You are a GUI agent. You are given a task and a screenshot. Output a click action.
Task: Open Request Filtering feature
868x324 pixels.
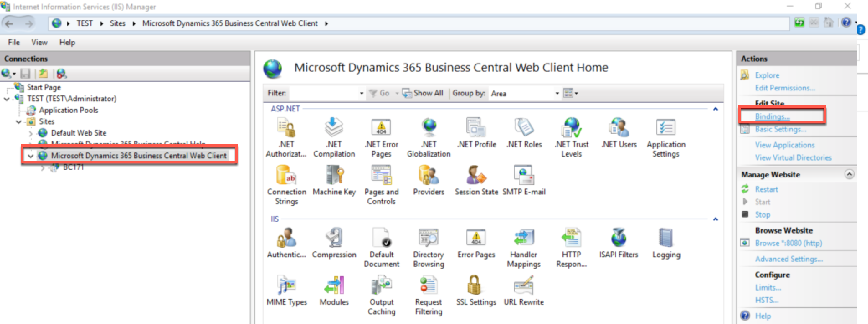(429, 295)
